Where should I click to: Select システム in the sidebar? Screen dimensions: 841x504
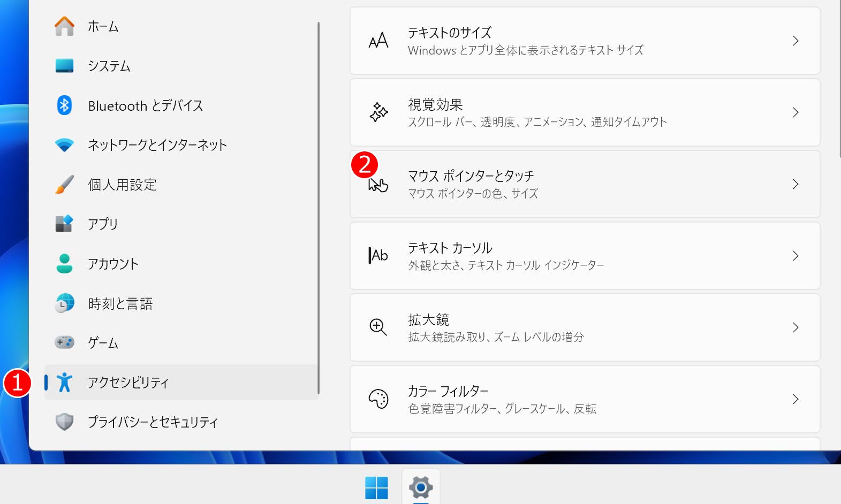tap(109, 66)
